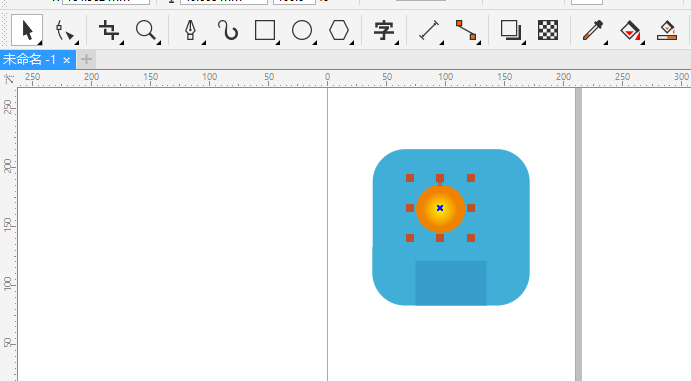The height and width of the screenshot is (381, 691).
Task: Click the ruler origin corner icon
Action: point(8,79)
